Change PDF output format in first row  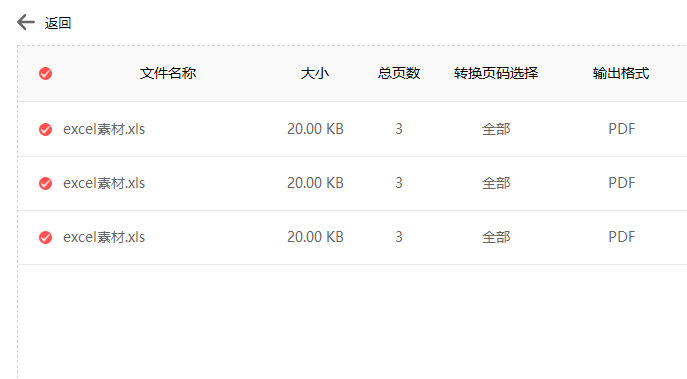click(621, 129)
